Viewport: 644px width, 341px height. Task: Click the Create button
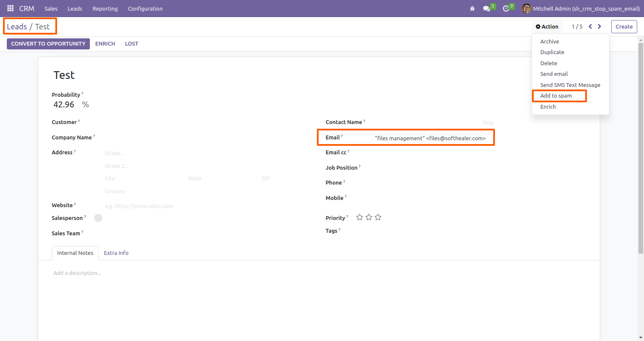coord(624,26)
